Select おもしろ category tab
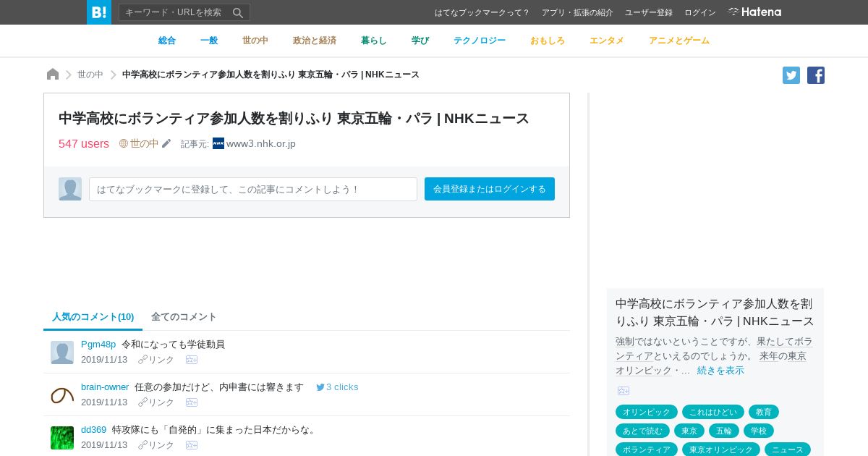The width and height of the screenshot is (868, 456). 548,41
